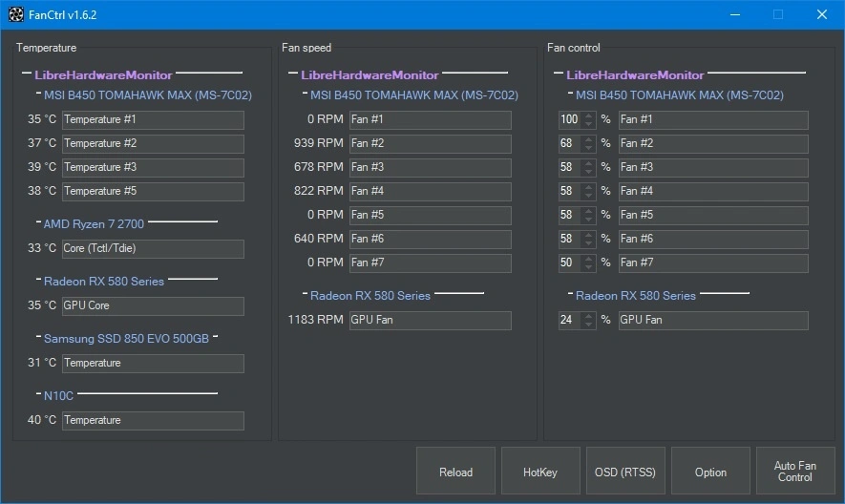Edit Fan #5 name in Fan control
Screen dimensions: 845x504
[713, 215]
